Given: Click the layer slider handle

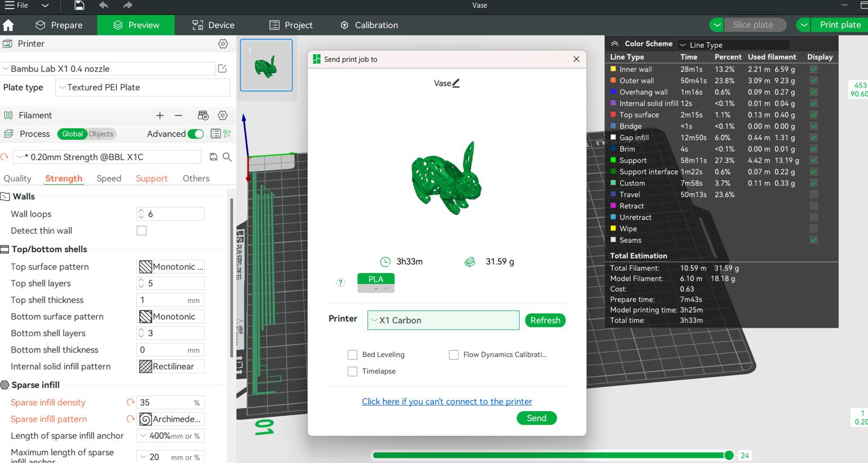Looking at the screenshot, I should click(x=729, y=455).
